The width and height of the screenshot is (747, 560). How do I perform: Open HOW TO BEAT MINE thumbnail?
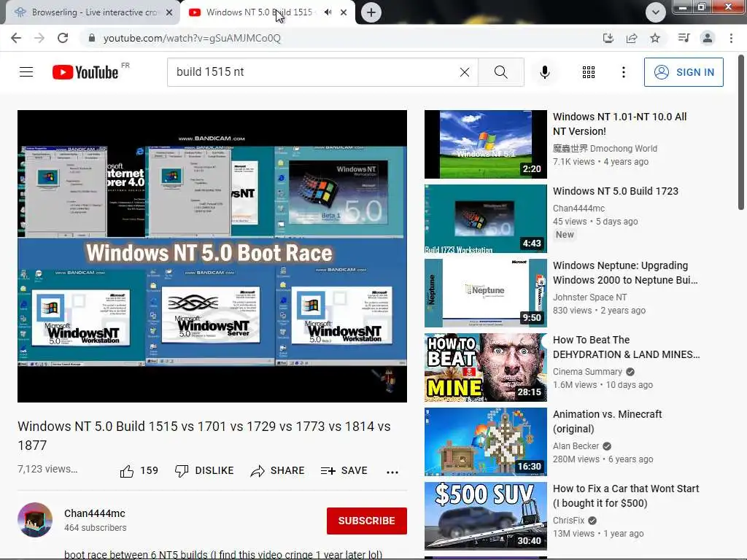pyautogui.click(x=485, y=367)
